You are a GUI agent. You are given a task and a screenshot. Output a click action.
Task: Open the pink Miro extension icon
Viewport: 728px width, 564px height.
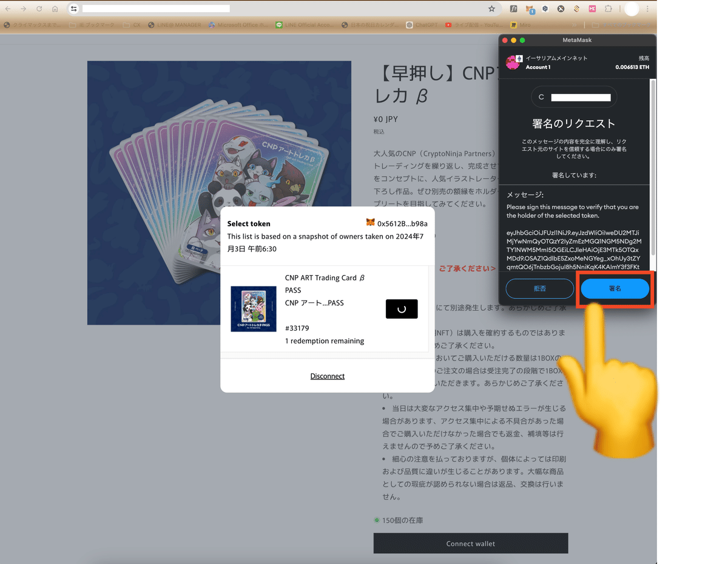click(x=592, y=8)
